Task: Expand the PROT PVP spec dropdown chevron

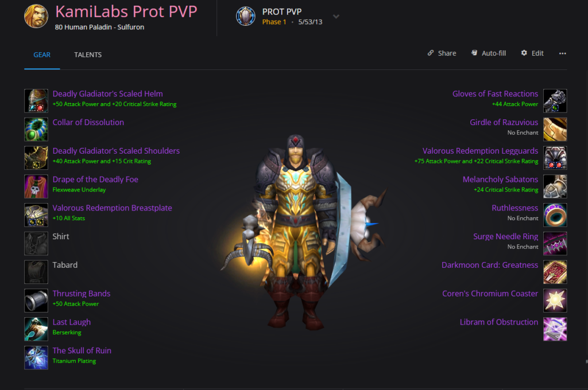Action: (336, 17)
